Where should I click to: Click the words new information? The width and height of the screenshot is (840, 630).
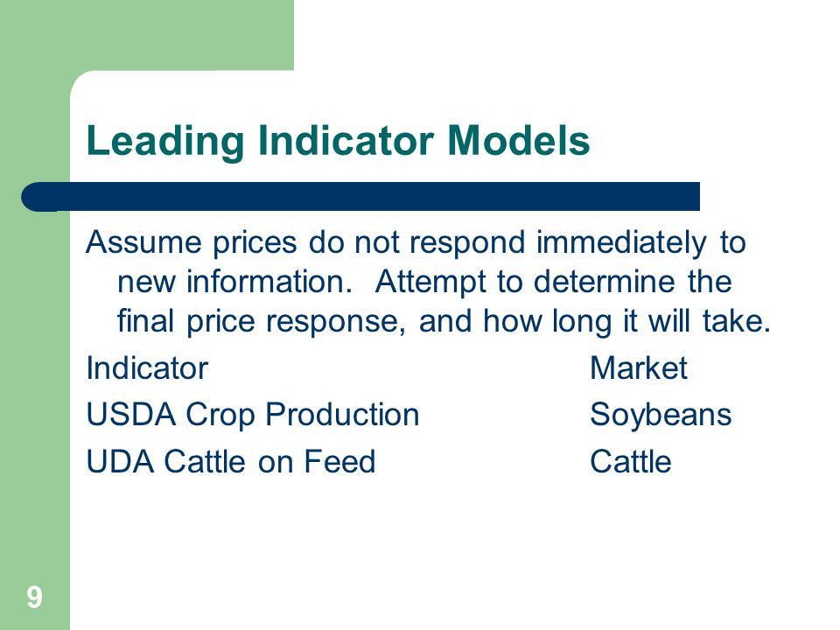(x=234, y=282)
